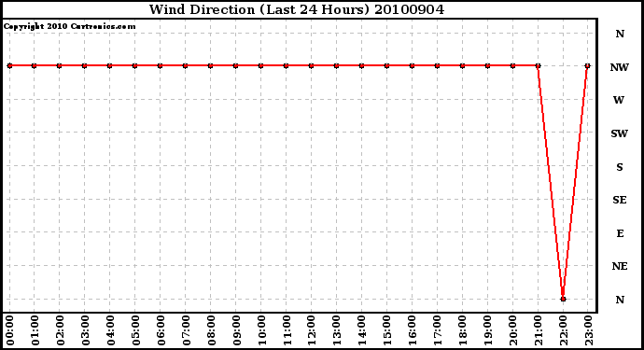Pick the NW data point at 23:00
644x350 pixels.
pyautogui.click(x=588, y=65)
